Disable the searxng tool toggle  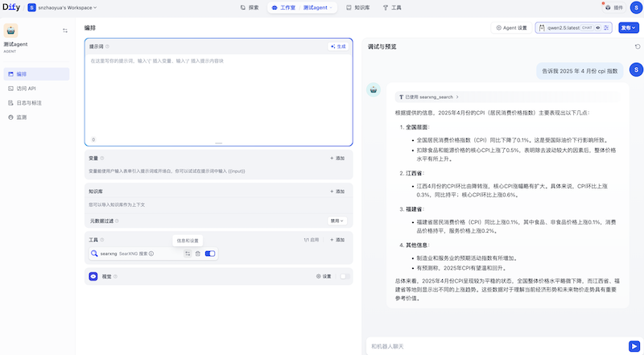[x=210, y=254]
